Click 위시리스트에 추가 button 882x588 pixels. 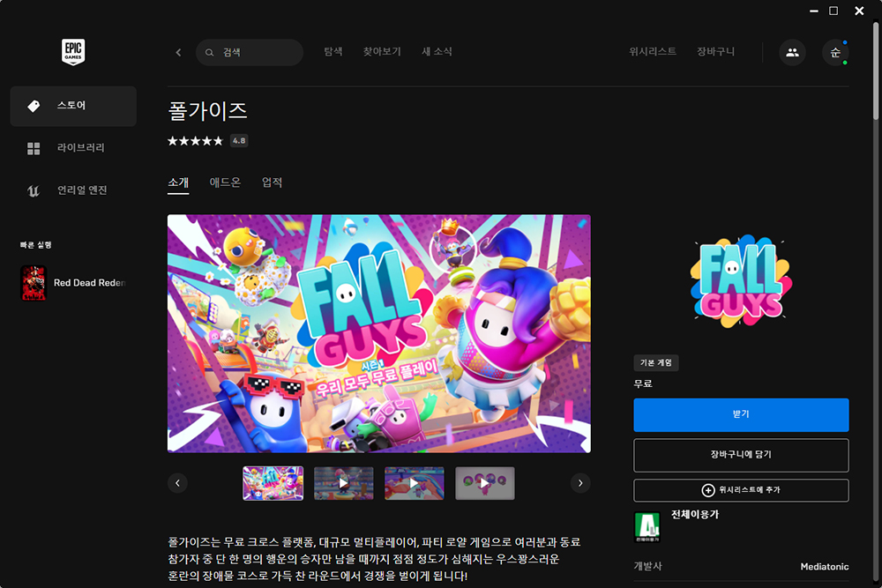[741, 490]
